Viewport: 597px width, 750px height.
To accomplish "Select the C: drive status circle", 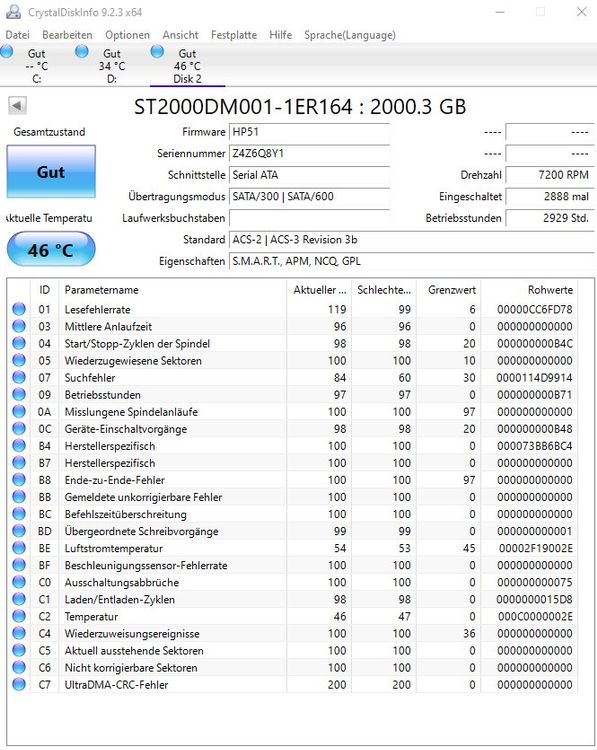I will coord(7,51).
